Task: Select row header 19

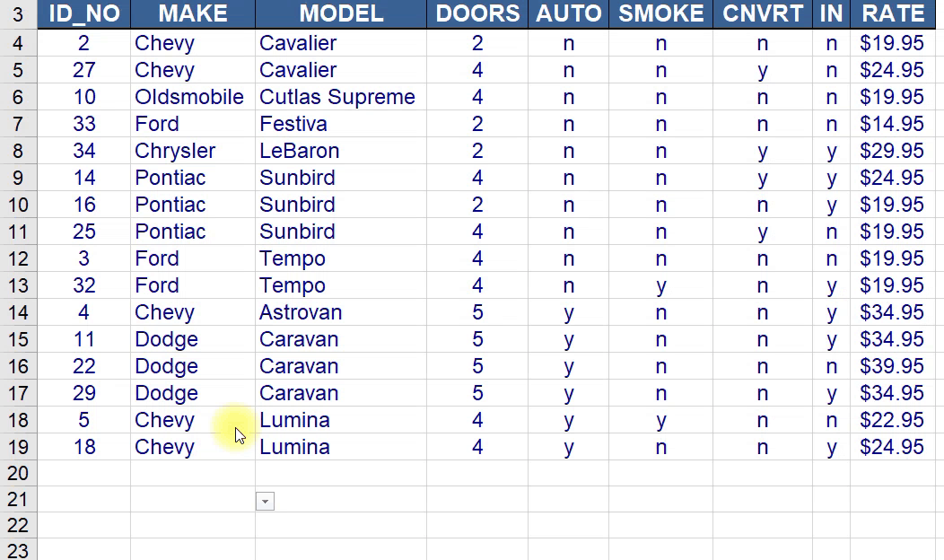Action: [18, 447]
